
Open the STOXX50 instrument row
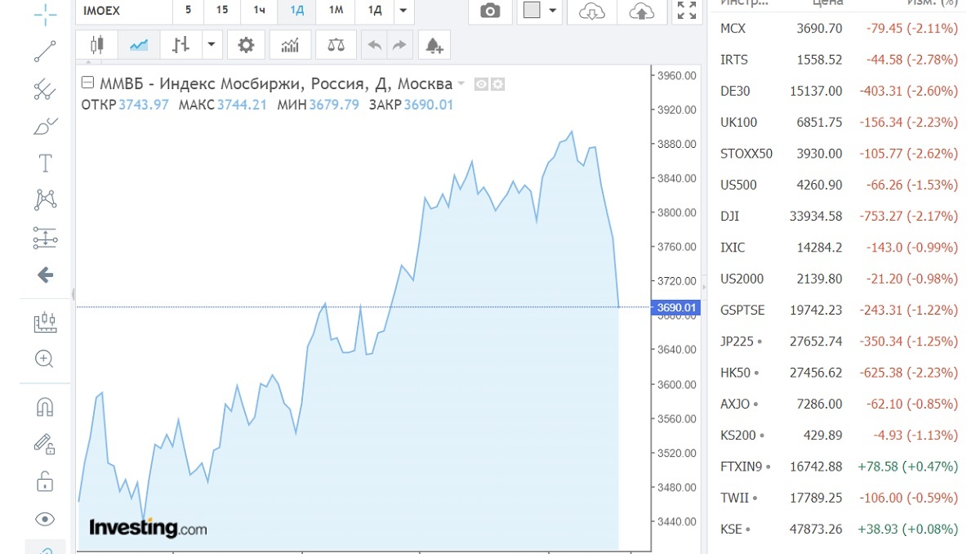click(839, 154)
